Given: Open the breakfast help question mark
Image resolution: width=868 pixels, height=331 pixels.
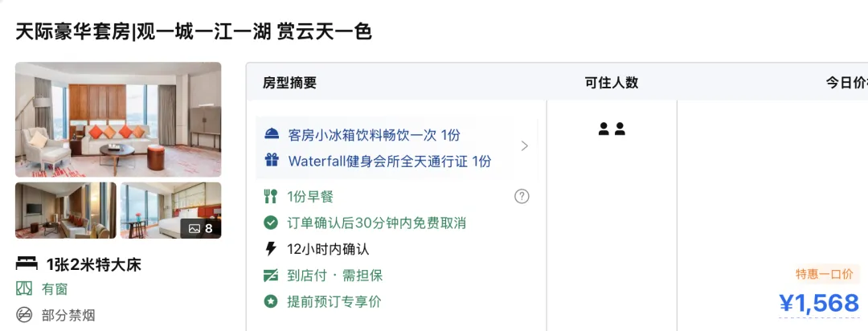Looking at the screenshot, I should (x=522, y=196).
